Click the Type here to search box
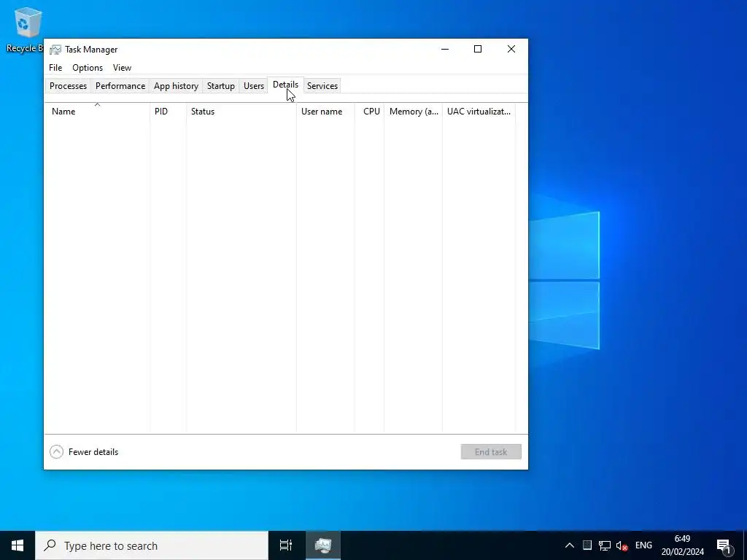Screen dimensions: 747x560 pyautogui.click(x=152, y=545)
